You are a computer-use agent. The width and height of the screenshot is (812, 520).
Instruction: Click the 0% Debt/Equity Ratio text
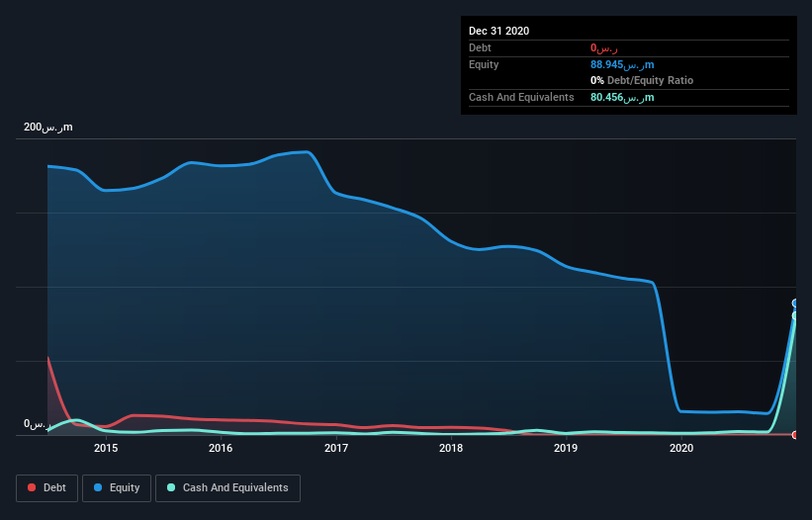(x=642, y=80)
